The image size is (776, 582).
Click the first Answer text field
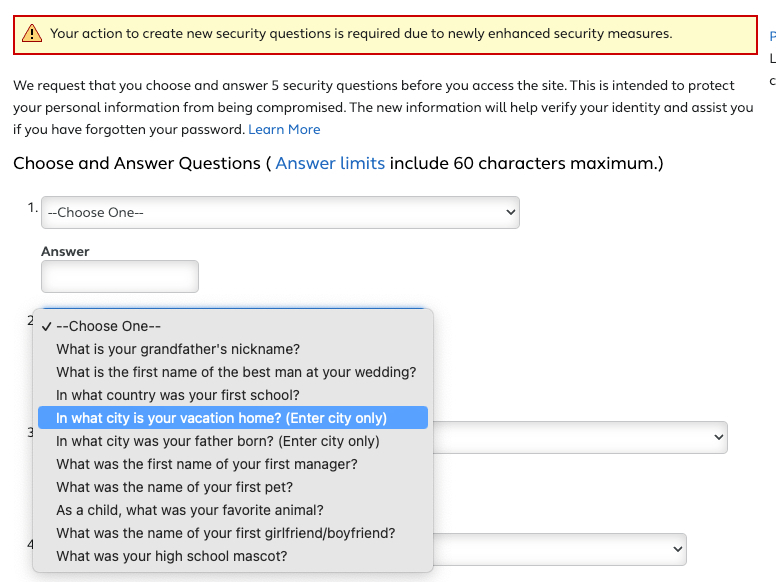(x=120, y=276)
